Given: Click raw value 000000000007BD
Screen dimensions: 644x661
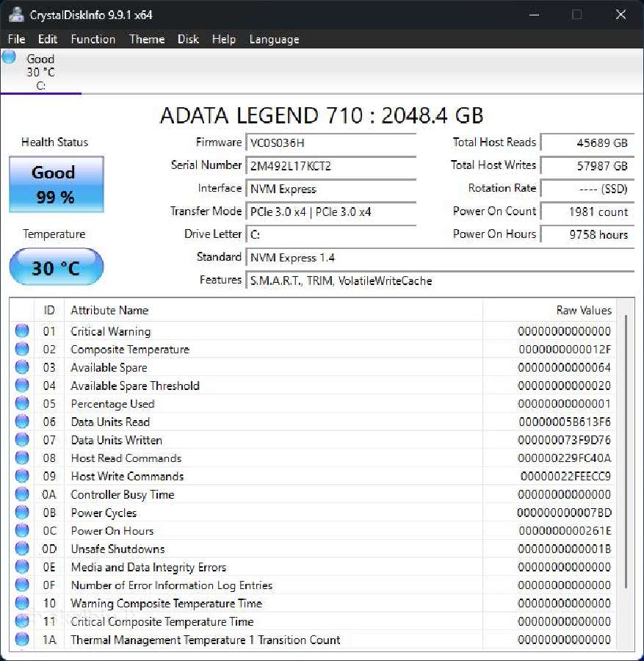Looking at the screenshot, I should click(x=565, y=512).
